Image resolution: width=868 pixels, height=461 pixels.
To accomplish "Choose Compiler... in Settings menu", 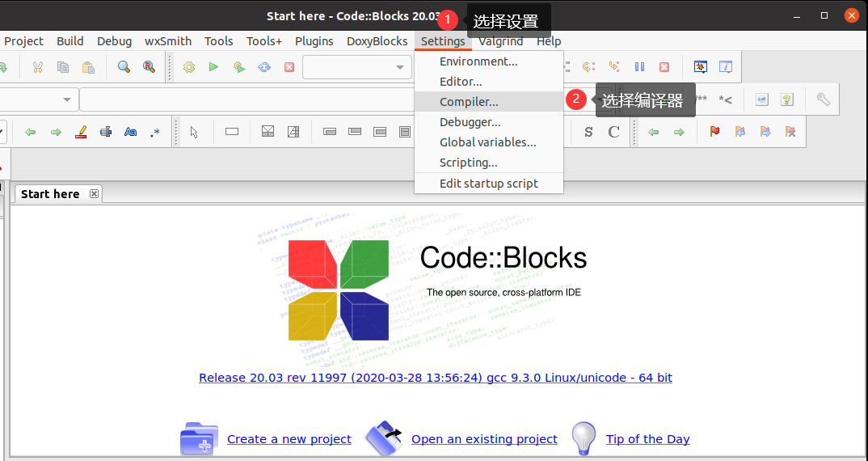I will click(x=489, y=102).
